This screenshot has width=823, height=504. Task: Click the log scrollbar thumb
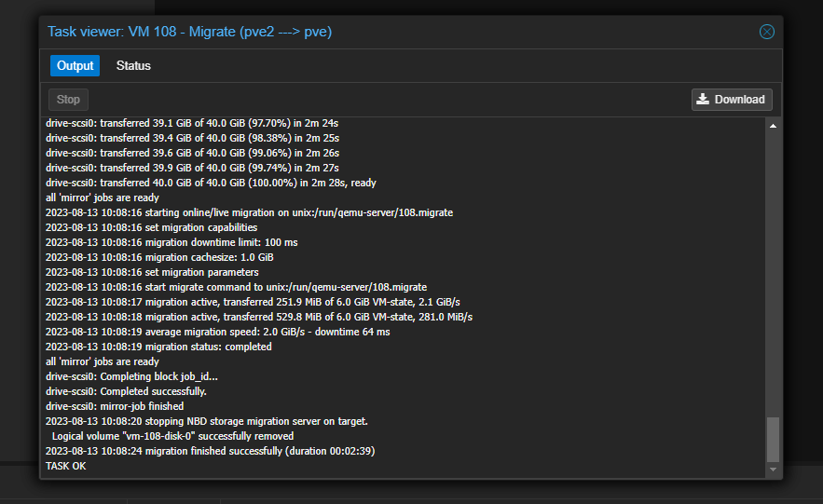tap(773, 439)
